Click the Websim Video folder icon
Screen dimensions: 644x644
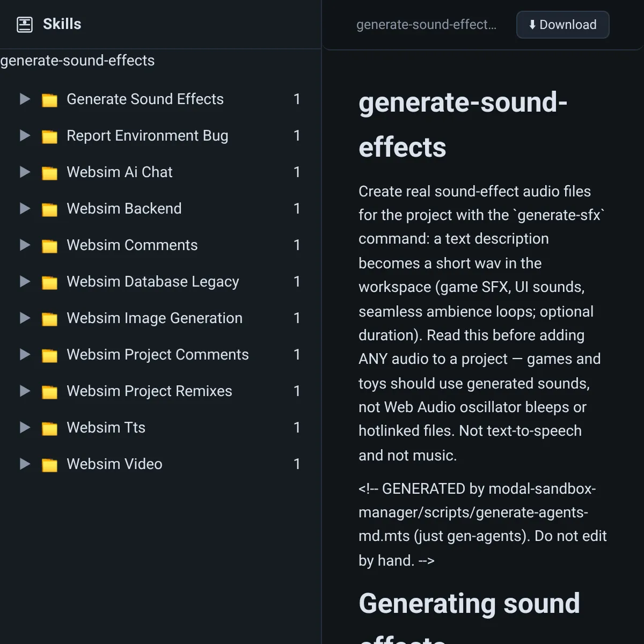point(49,465)
